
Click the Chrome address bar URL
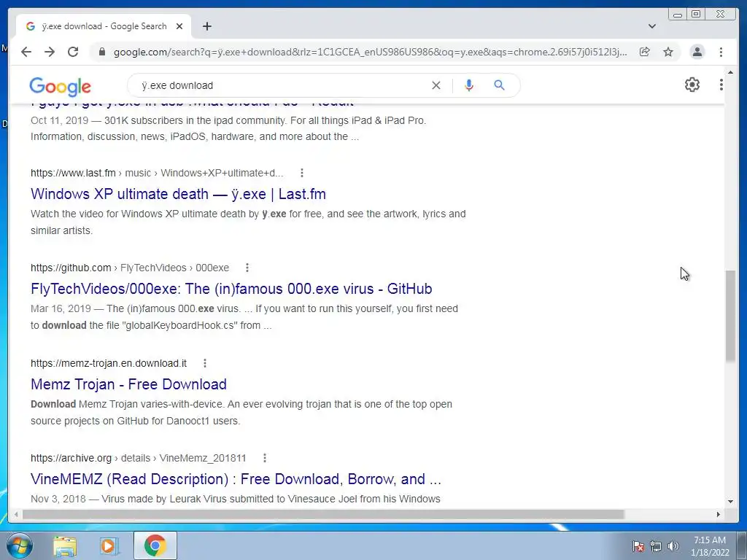pyautogui.click(x=370, y=52)
